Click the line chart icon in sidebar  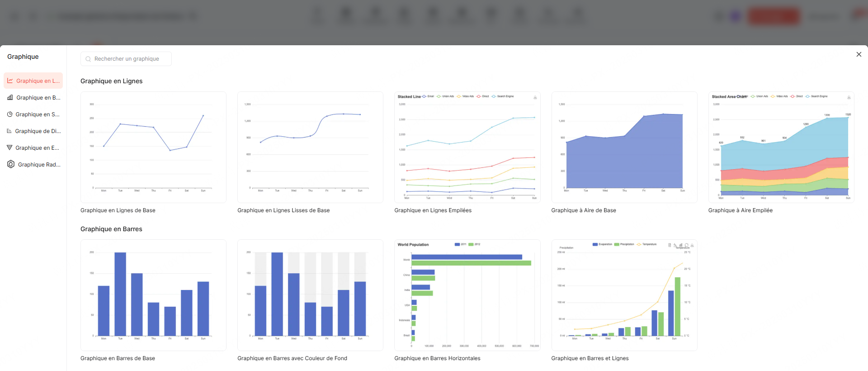tap(10, 81)
